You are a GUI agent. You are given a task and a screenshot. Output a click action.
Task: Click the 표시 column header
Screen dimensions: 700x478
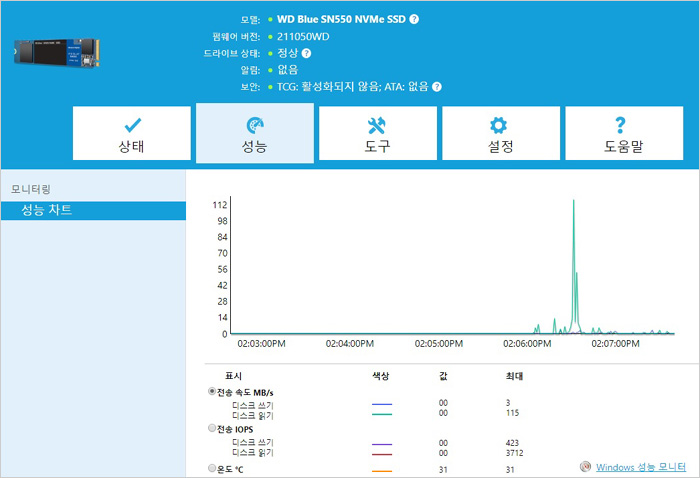click(x=233, y=376)
